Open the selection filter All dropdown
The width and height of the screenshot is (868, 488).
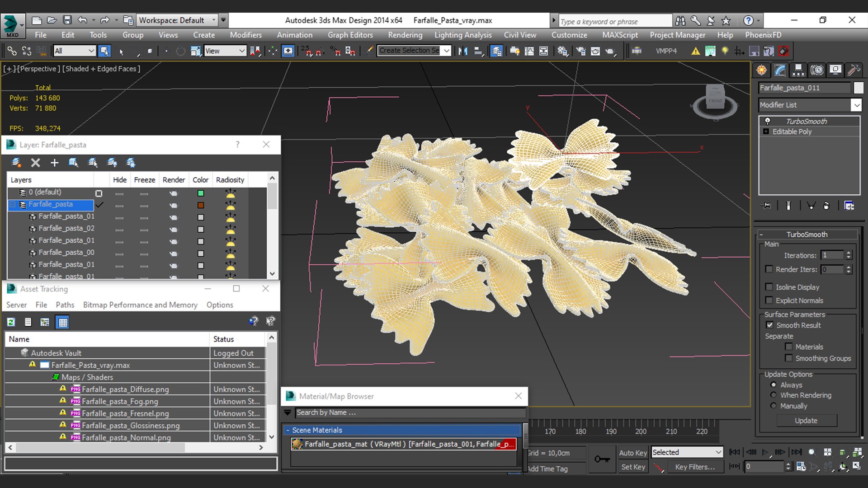[74, 51]
